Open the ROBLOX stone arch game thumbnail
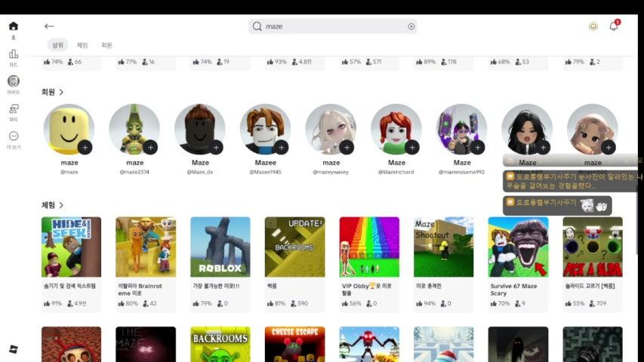Viewport: 644px width, 362px height. pyautogui.click(x=220, y=247)
